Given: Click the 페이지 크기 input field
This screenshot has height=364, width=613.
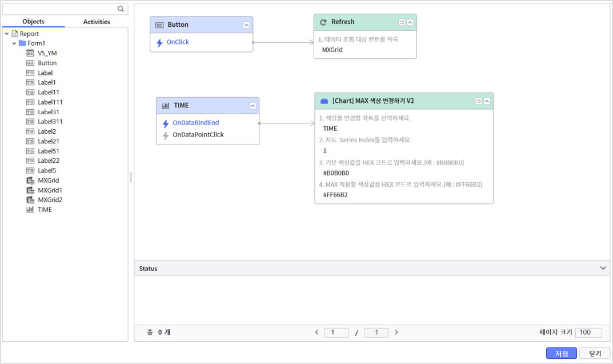Looking at the screenshot, I should coord(588,333).
